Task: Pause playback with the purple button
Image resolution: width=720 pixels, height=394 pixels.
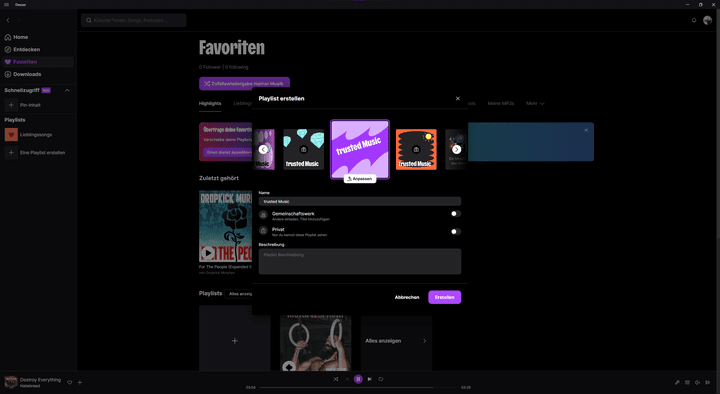Action: pos(358,379)
